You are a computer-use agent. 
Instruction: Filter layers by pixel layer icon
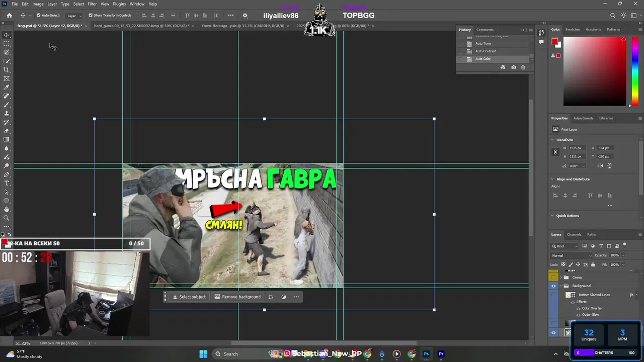point(584,246)
